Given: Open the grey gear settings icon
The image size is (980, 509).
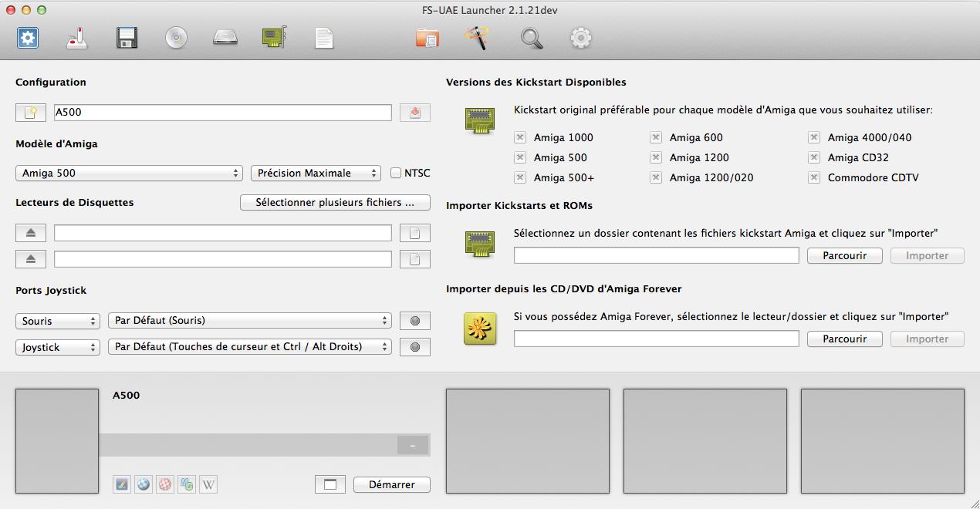Looking at the screenshot, I should (581, 37).
